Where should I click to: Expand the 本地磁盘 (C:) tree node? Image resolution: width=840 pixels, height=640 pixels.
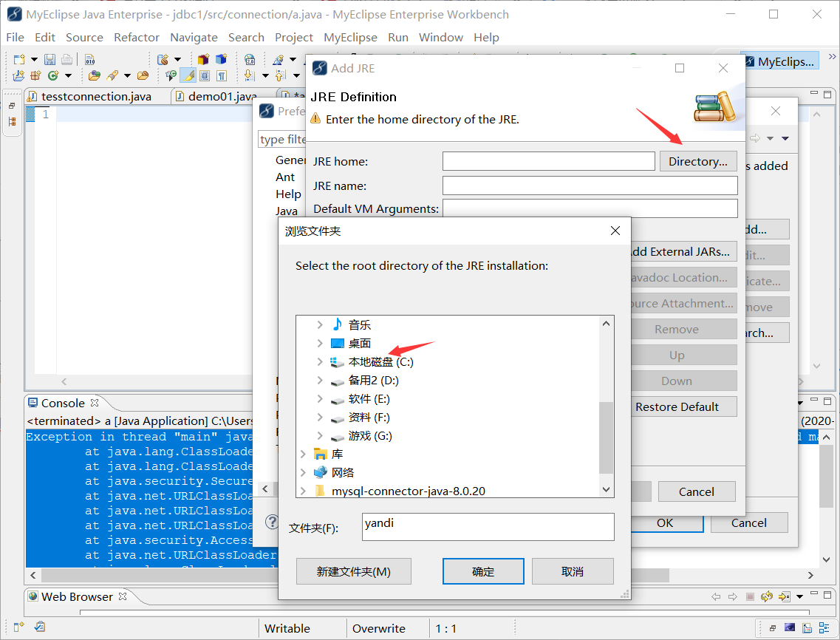(x=319, y=362)
